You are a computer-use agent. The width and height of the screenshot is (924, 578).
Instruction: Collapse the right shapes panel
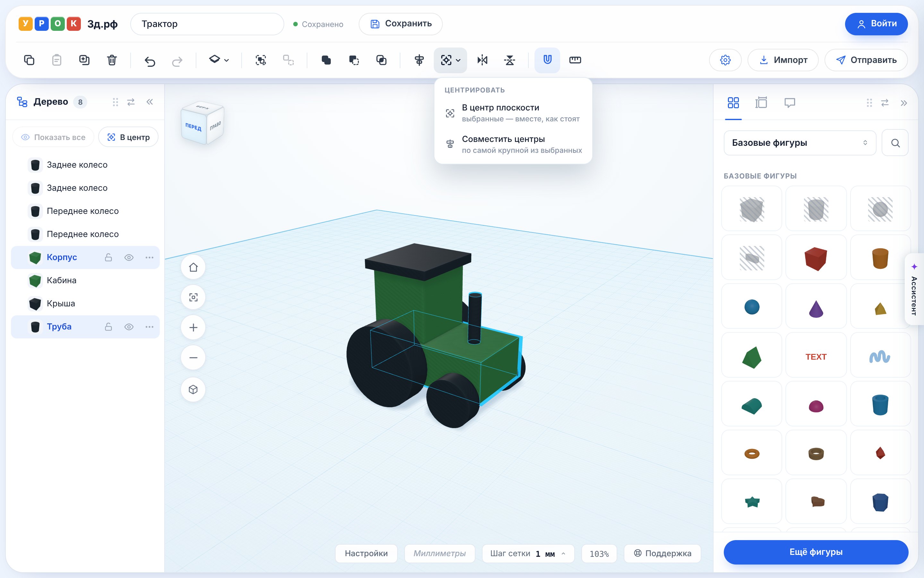[x=903, y=103]
